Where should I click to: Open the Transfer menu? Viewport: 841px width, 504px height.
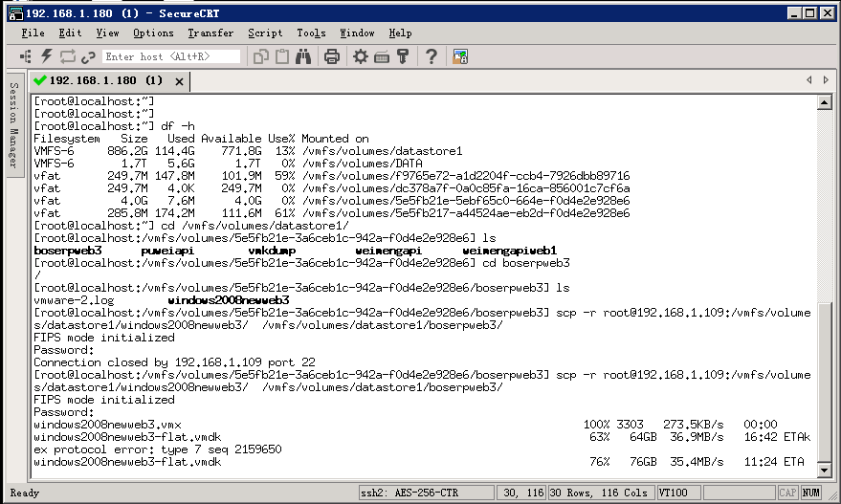[210, 33]
